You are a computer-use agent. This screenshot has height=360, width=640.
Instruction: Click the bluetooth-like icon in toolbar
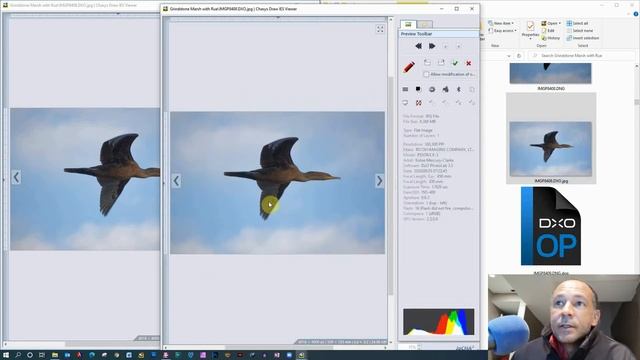pos(459,89)
